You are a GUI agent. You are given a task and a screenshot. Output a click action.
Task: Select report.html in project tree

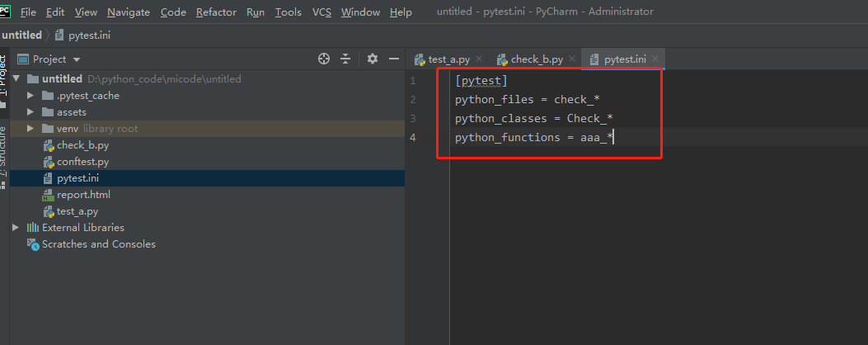click(x=83, y=196)
